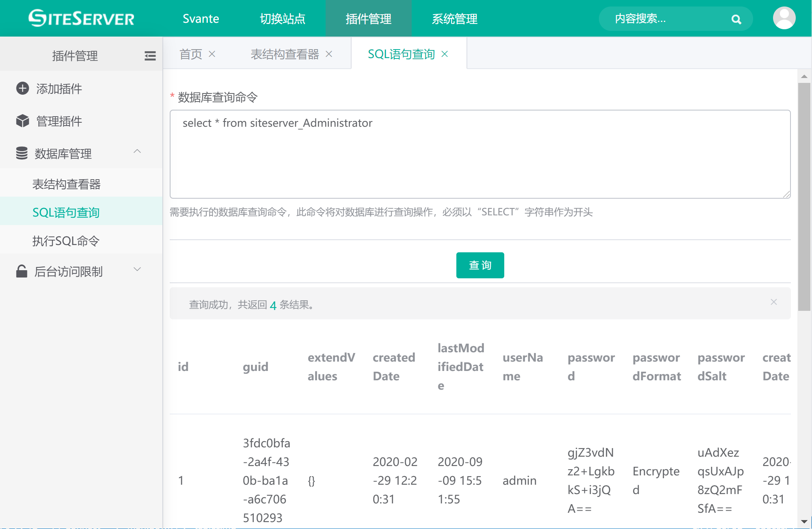Toggle the sidebar collapse hamburger icon
The image size is (812, 529).
[150, 56]
